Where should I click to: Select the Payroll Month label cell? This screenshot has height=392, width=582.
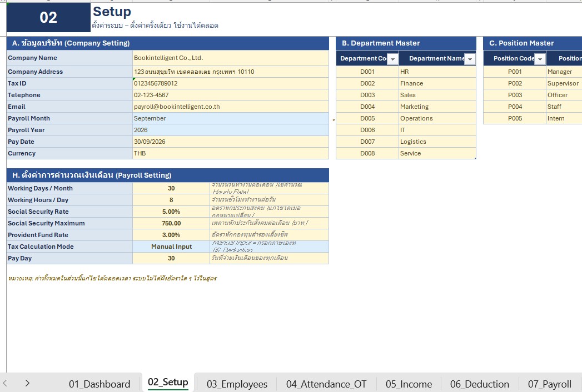[69, 118]
